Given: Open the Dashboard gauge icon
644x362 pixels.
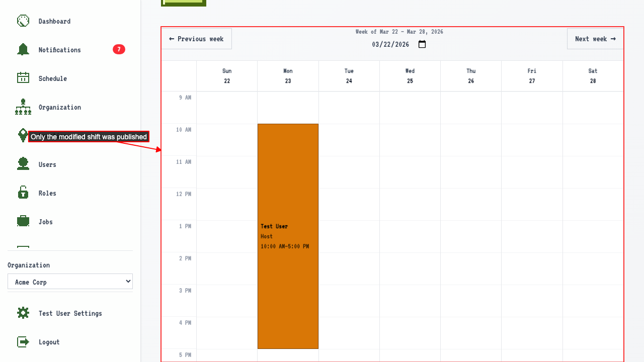Looking at the screenshot, I should coord(23,21).
